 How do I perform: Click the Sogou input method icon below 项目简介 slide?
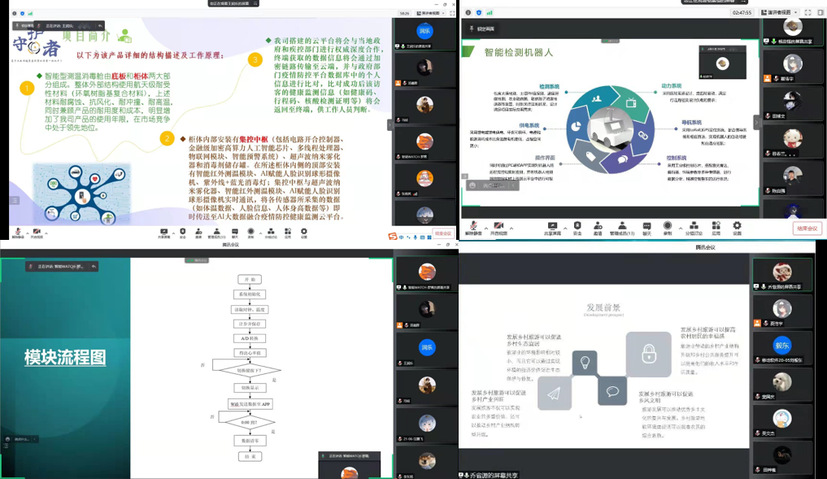[395, 236]
